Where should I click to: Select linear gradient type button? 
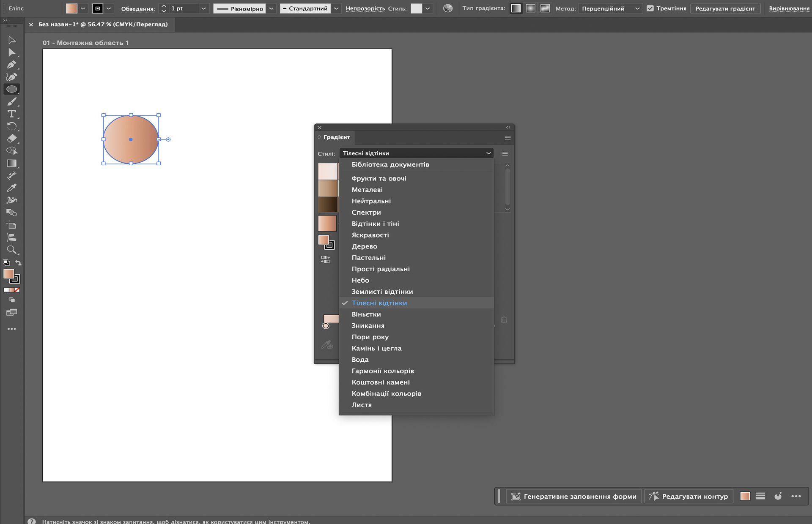(x=516, y=8)
